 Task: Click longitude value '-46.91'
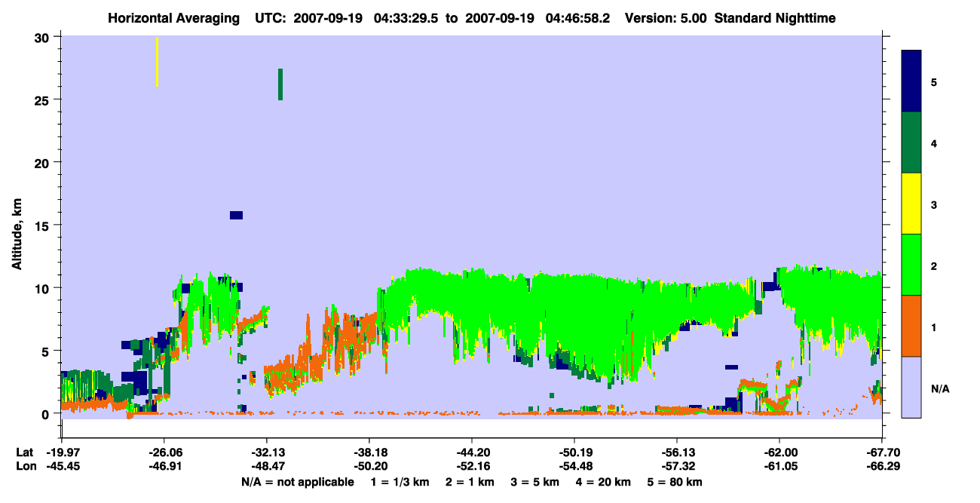coord(164,467)
